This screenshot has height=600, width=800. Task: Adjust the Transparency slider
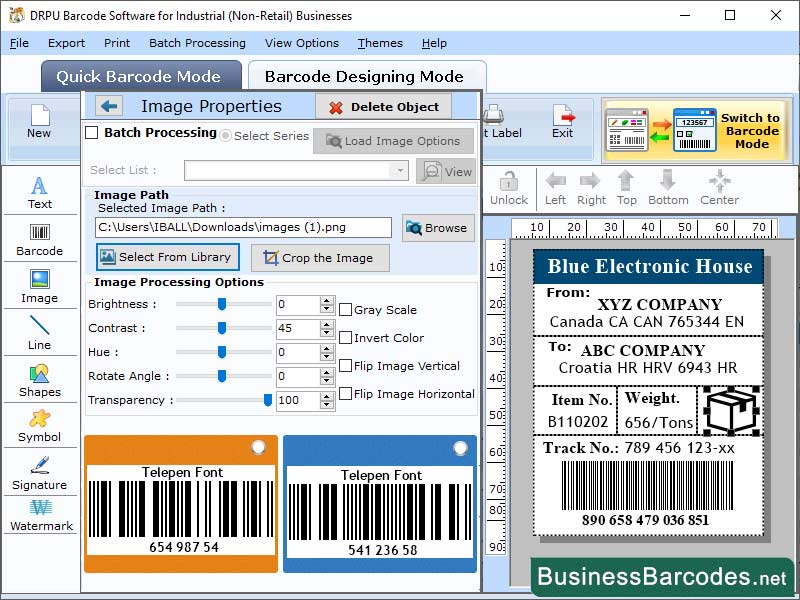coord(267,400)
